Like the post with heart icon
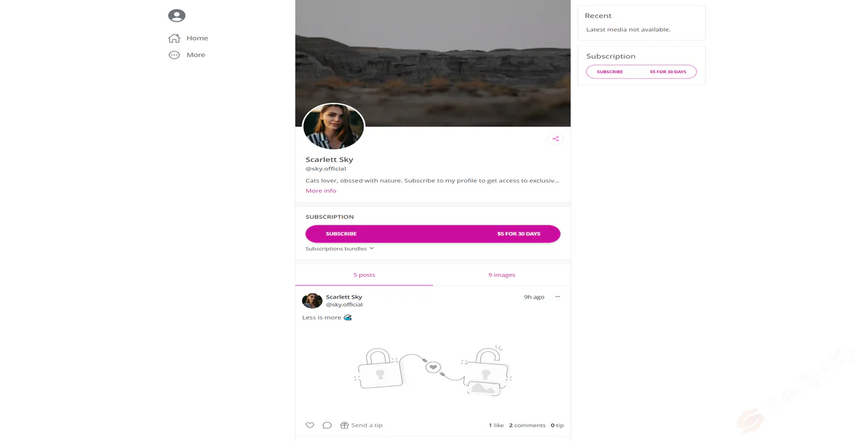This screenshot has height=441, width=868. [310, 425]
